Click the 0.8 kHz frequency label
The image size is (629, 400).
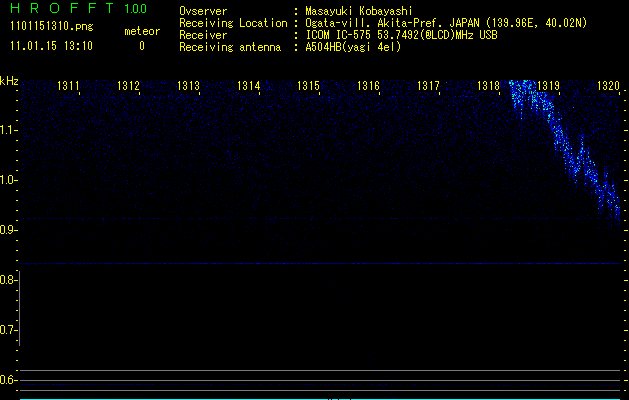click(x=7, y=280)
